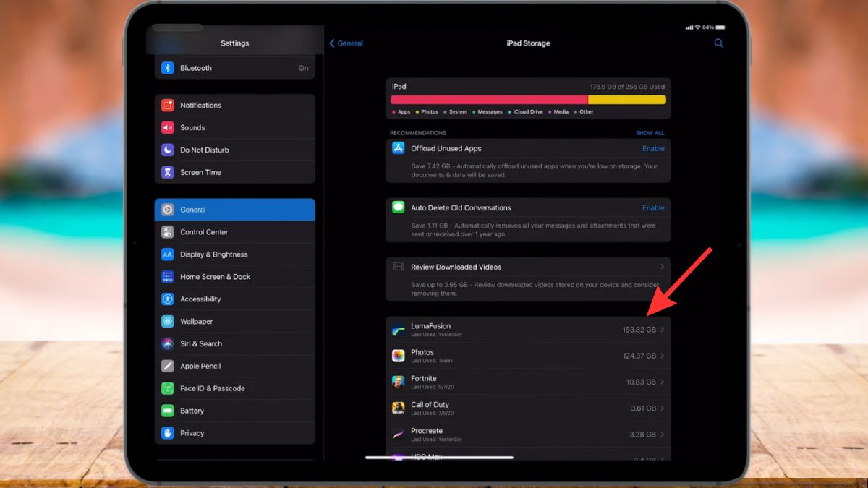Open the Photos storage details chevron

click(x=662, y=355)
